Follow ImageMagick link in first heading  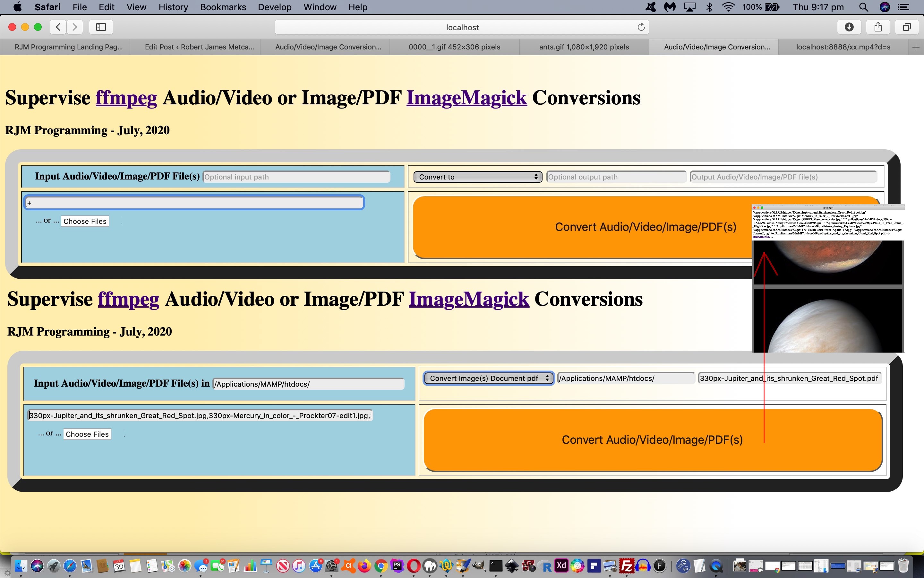pyautogui.click(x=466, y=98)
